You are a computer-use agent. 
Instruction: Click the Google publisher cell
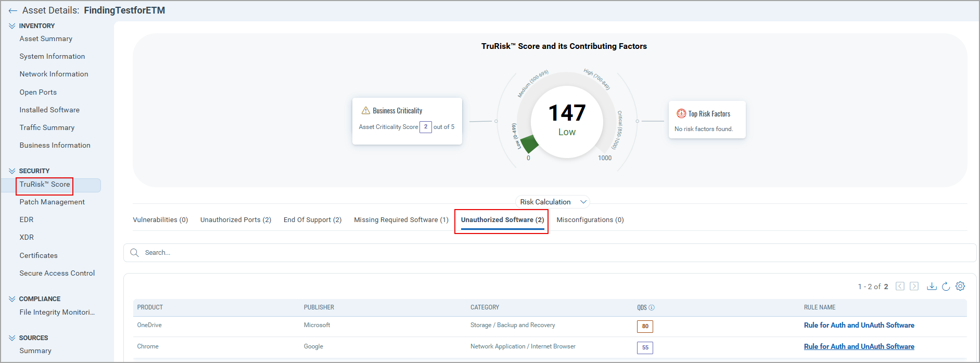click(x=313, y=346)
